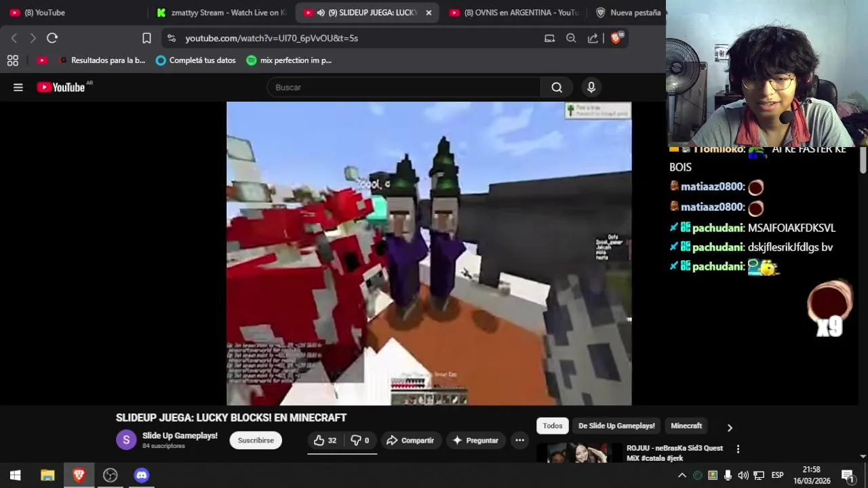Open the Resultados para la b... bookmark

tap(102, 60)
